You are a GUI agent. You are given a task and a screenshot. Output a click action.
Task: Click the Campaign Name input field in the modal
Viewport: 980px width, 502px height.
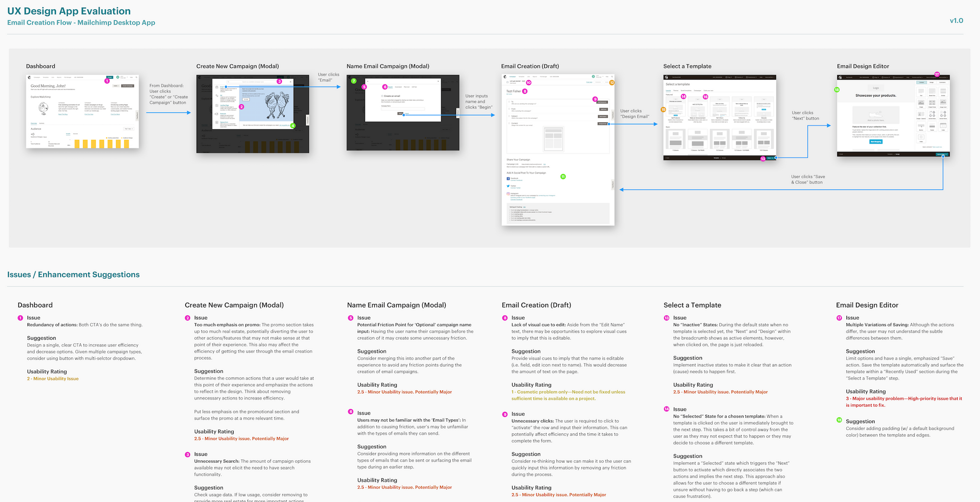tap(403, 108)
